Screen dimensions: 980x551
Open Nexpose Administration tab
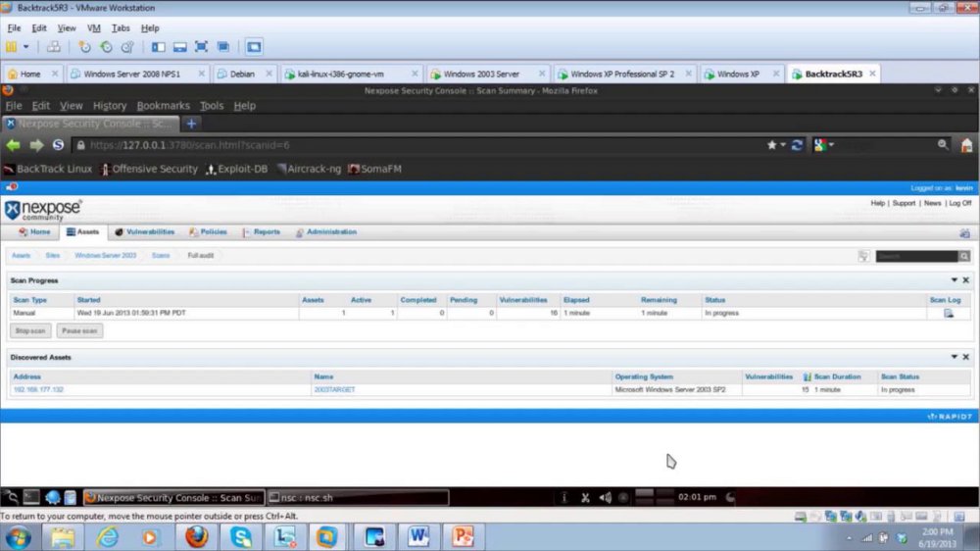tap(325, 232)
